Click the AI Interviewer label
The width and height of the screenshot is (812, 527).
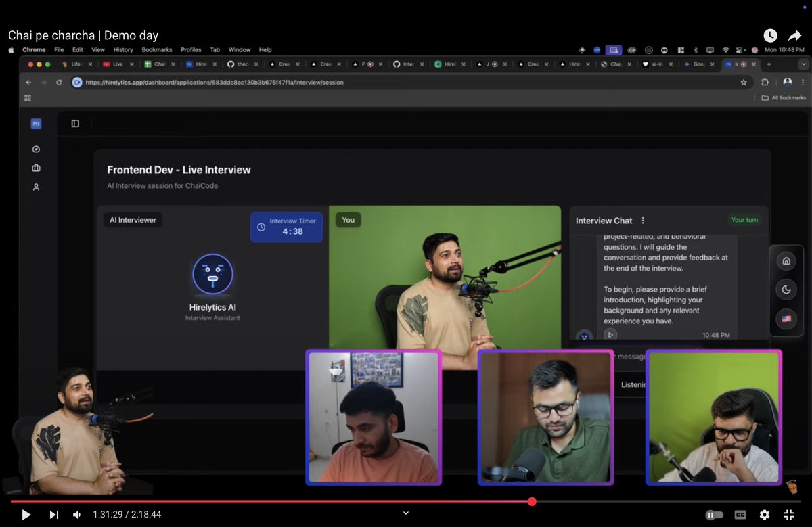132,220
